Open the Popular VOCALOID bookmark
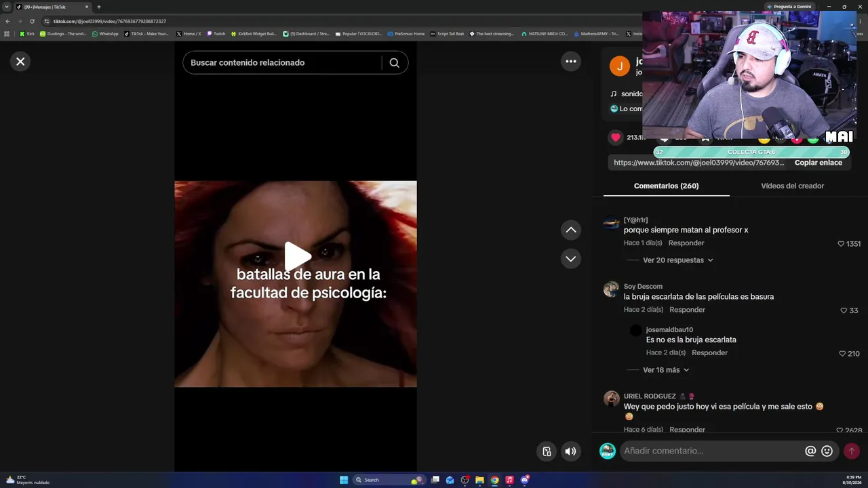 (359, 34)
